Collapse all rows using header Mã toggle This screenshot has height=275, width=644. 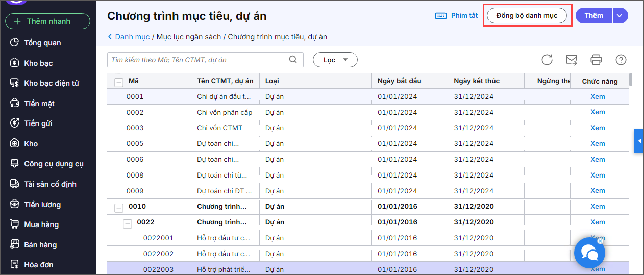point(119,82)
